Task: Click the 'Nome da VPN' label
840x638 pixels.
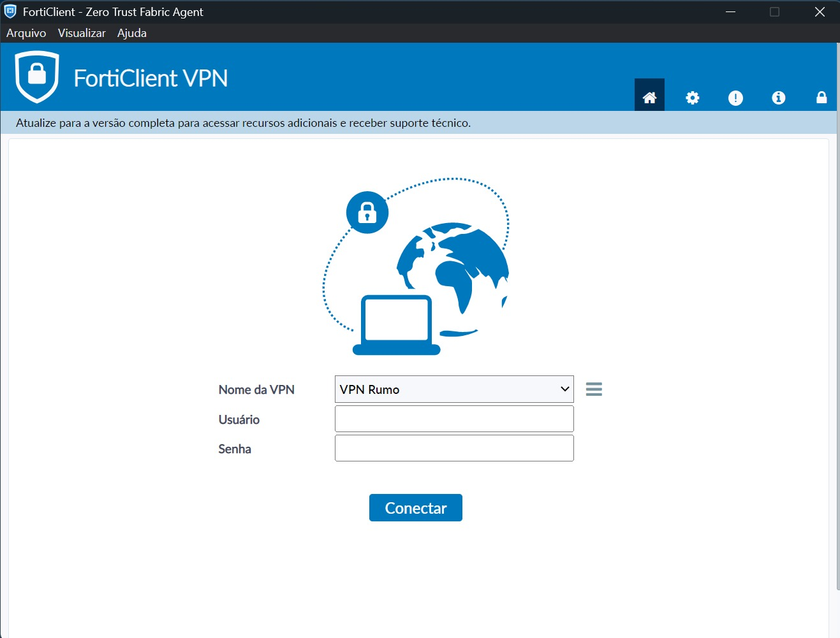Action: 256,389
